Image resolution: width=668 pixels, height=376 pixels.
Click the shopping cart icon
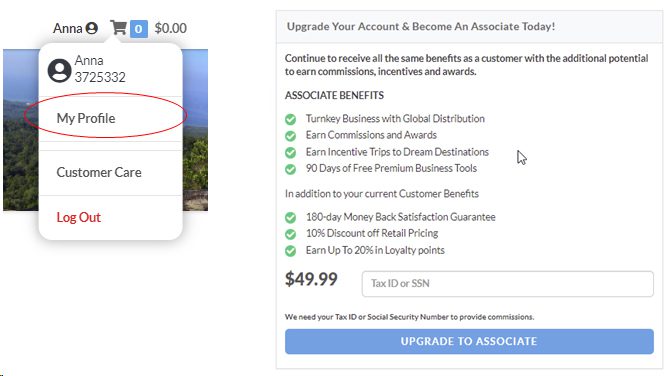[118, 28]
